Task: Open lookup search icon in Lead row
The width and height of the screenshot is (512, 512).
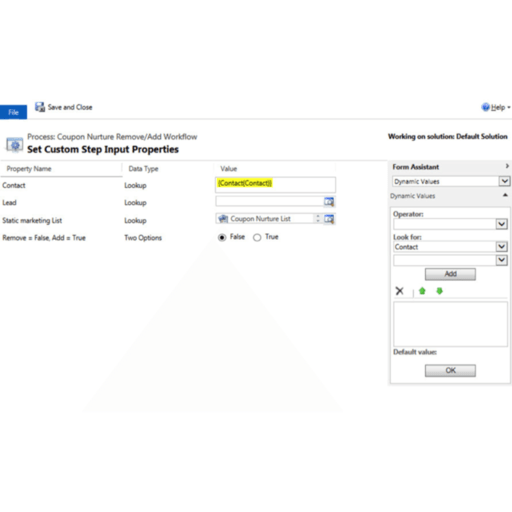Action: point(329,201)
